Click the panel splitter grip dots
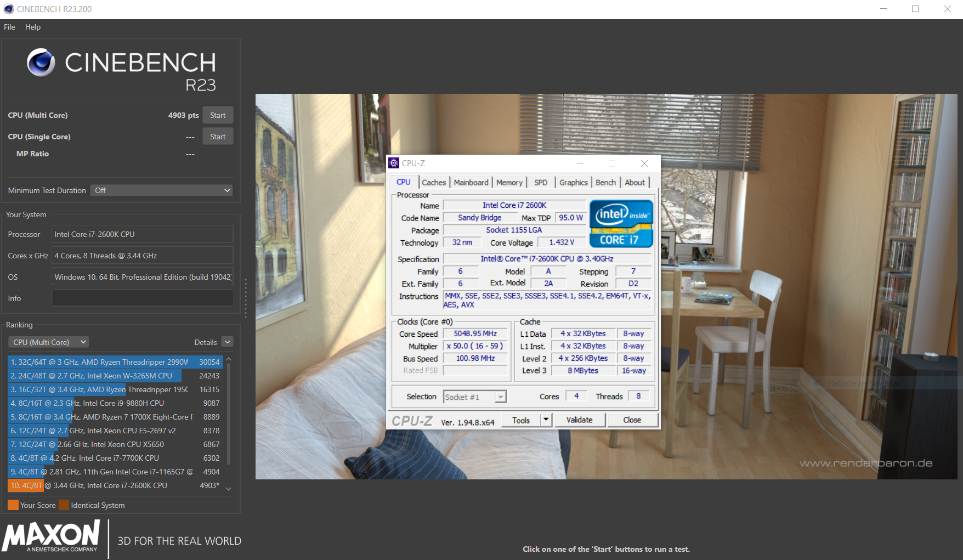The image size is (963, 560). (245, 298)
